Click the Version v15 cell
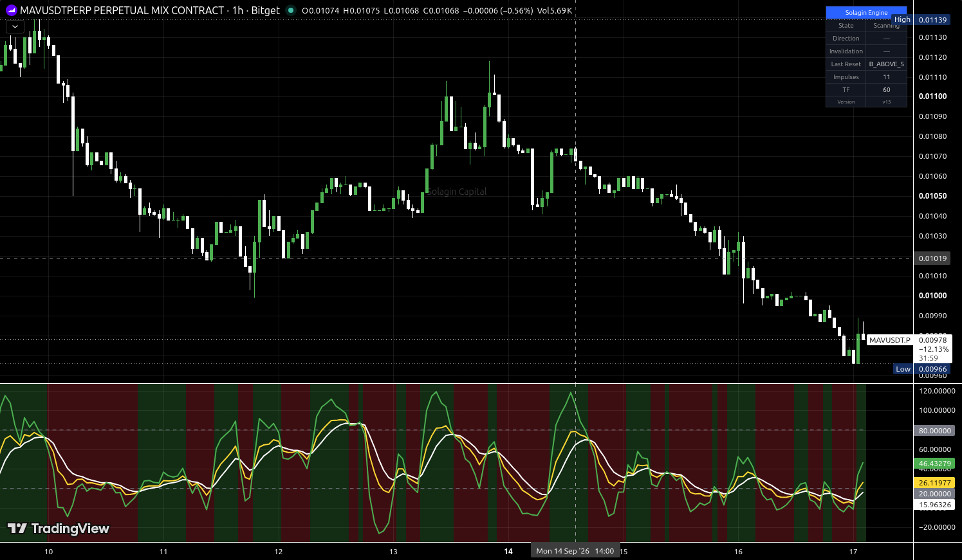The image size is (962, 560). point(887,102)
